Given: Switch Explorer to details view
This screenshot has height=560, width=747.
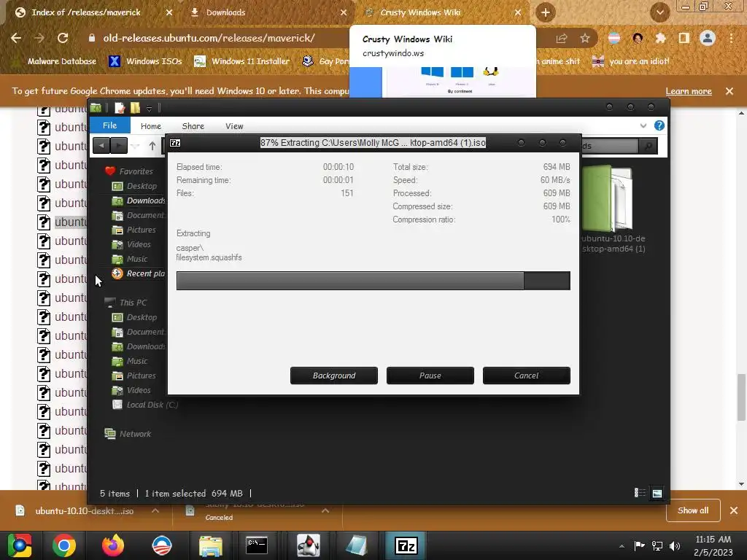Looking at the screenshot, I should click(640, 493).
